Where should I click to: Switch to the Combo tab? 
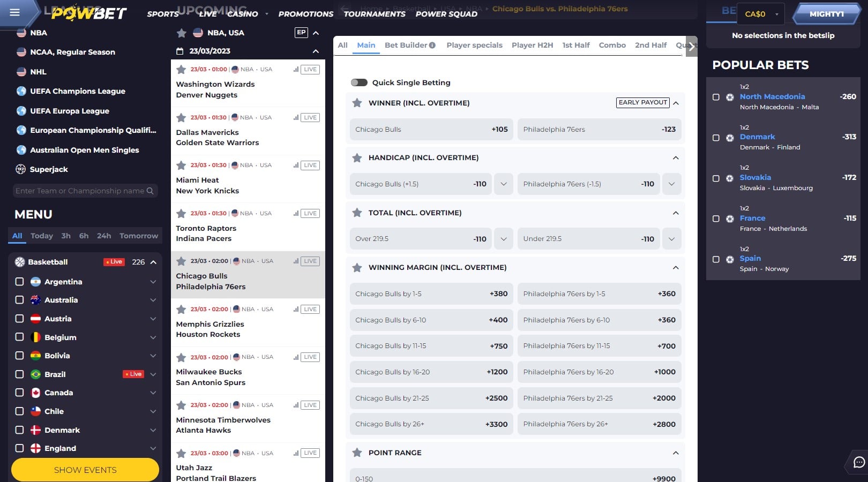(612, 46)
